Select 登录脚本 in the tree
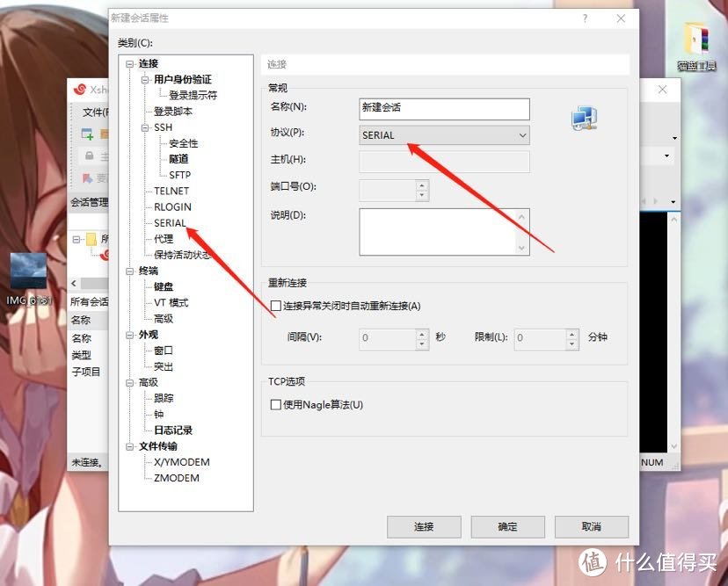 (172, 112)
